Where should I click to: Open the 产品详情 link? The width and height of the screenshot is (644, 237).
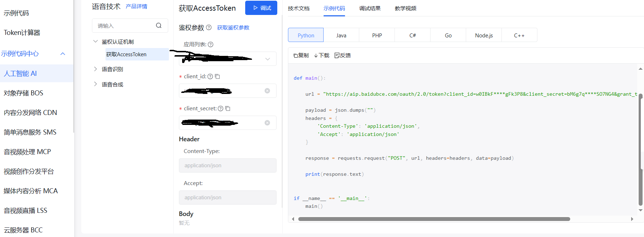(x=136, y=6)
